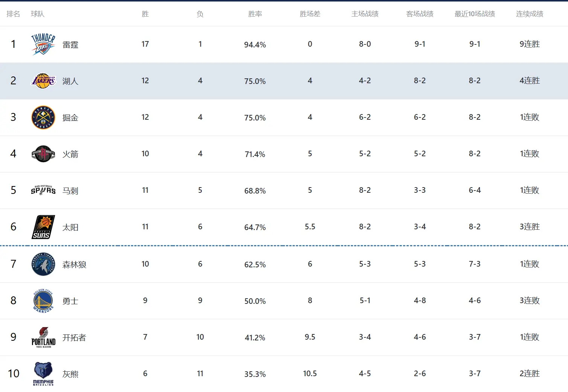The height and width of the screenshot is (392, 568).
Task: Click the 最近10场战绩 column header
Action: click(475, 14)
